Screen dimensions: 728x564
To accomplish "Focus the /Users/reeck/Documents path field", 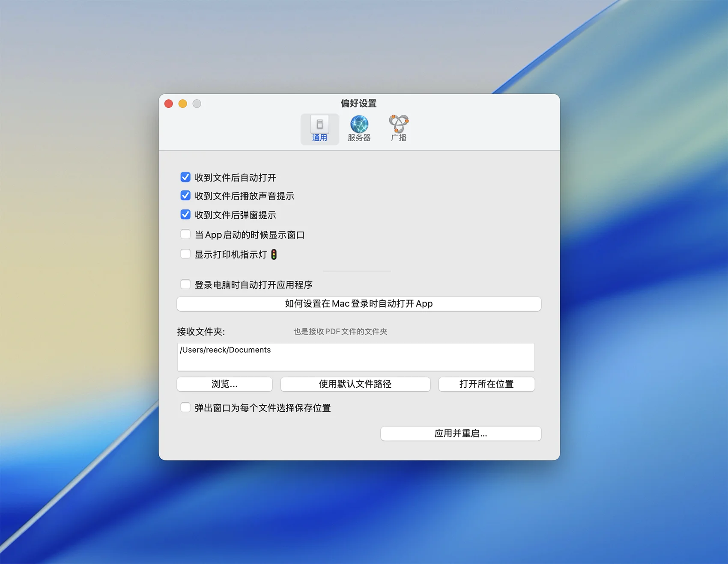I will coord(355,357).
